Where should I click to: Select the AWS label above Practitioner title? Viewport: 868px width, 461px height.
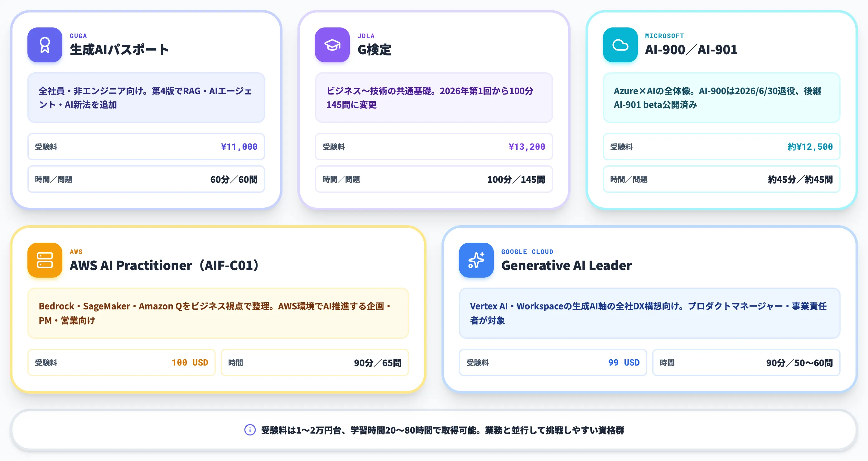[x=76, y=252]
